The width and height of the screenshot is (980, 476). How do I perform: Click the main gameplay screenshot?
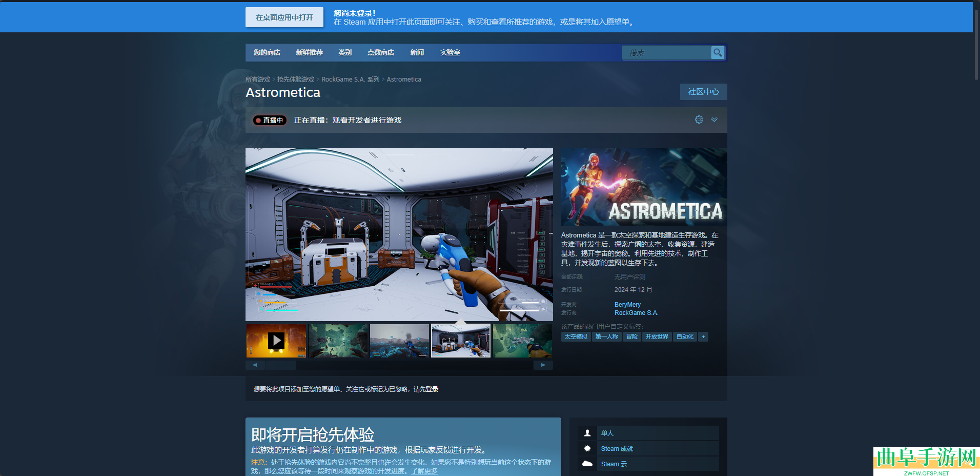(x=399, y=234)
